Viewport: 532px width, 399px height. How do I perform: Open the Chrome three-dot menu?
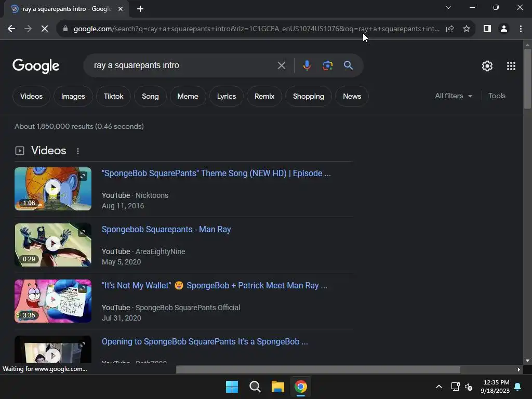click(521, 29)
